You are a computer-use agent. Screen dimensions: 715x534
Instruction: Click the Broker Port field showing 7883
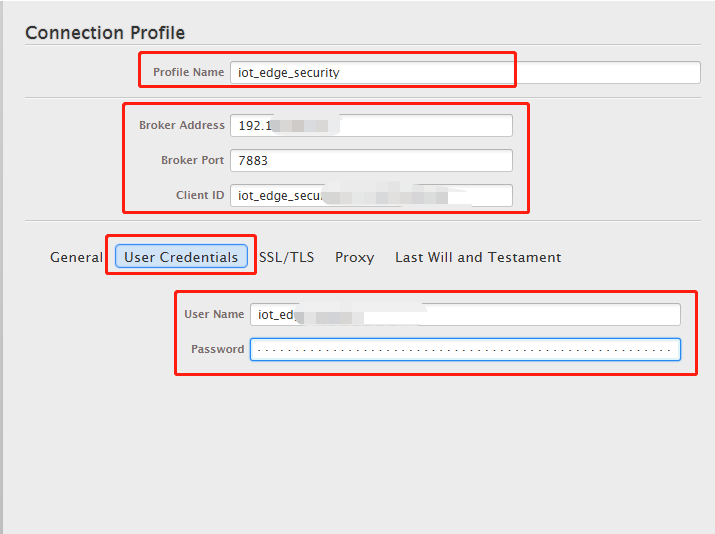pyautogui.click(x=371, y=161)
